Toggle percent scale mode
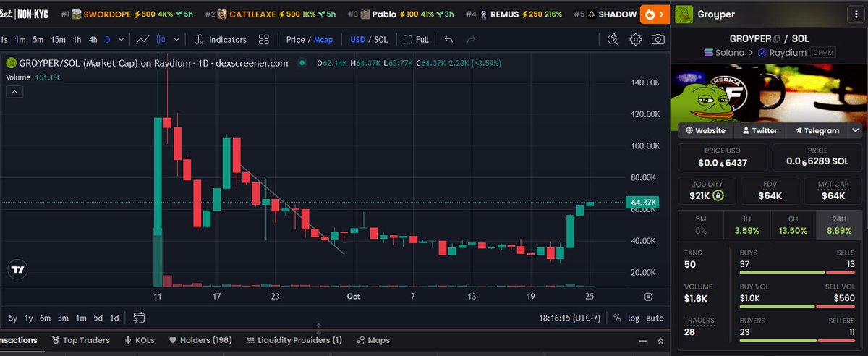The width and height of the screenshot is (868, 356). [x=617, y=318]
